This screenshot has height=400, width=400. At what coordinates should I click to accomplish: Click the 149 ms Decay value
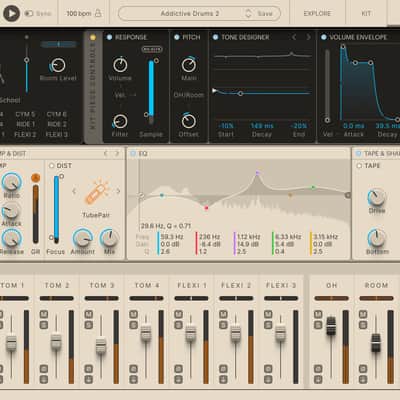pyautogui.click(x=262, y=126)
